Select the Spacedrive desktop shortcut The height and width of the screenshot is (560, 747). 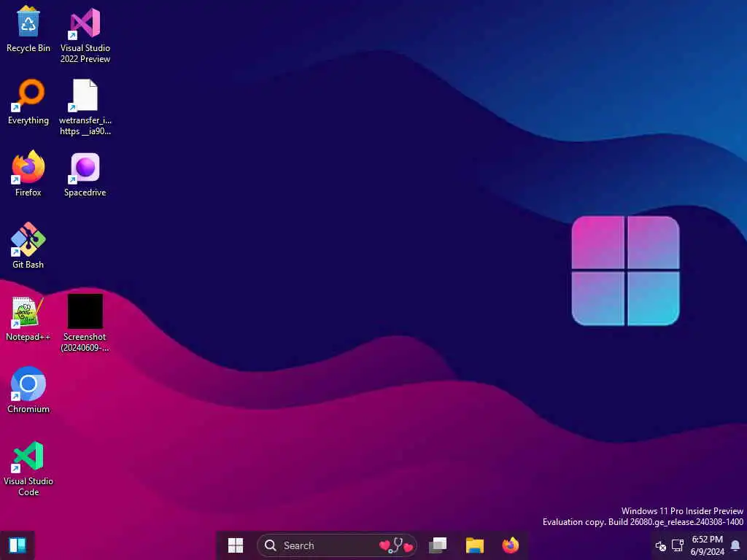tap(85, 174)
